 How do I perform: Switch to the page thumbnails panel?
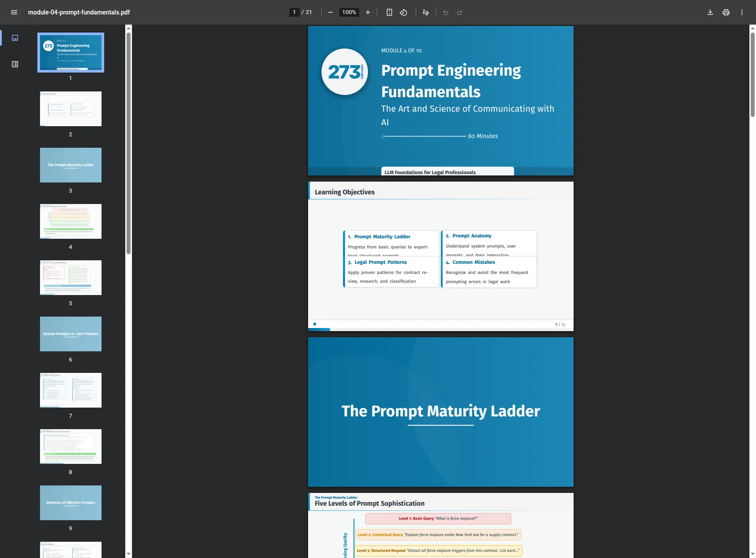[x=15, y=38]
